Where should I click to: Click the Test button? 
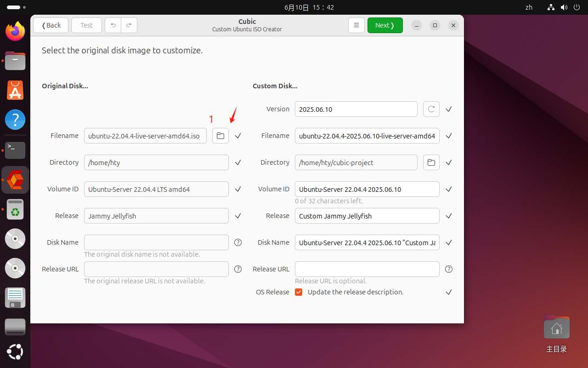click(x=86, y=25)
